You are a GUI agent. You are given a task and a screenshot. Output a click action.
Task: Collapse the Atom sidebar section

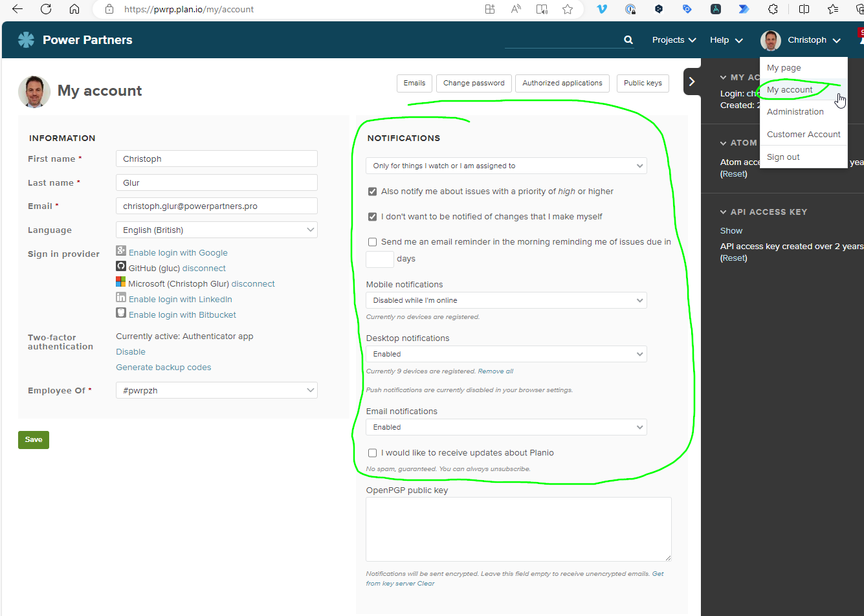738,143
